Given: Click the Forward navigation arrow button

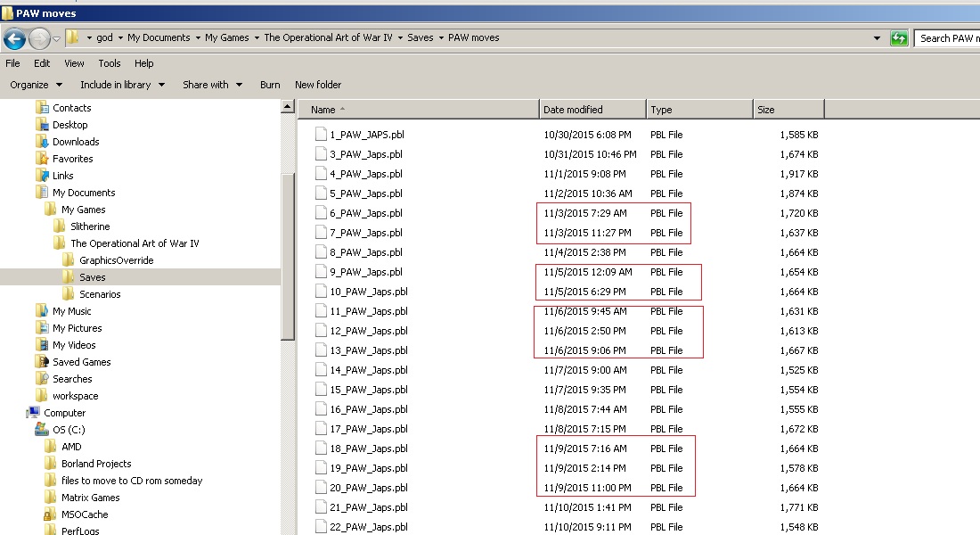Looking at the screenshot, I should pos(39,39).
